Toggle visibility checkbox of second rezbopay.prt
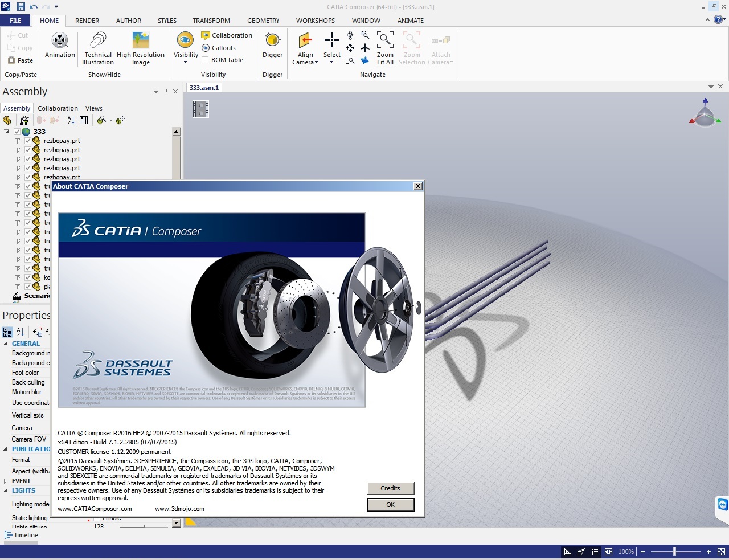This screenshot has width=729, height=560. 28,150
